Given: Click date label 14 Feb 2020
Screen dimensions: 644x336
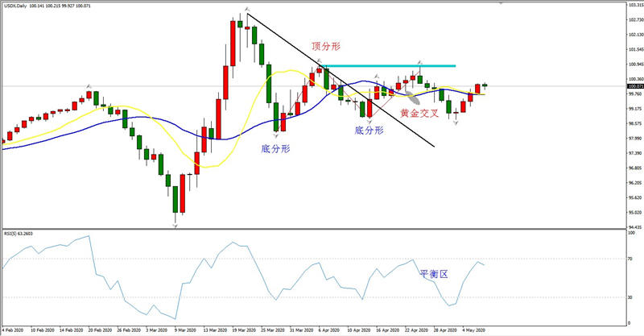Looking at the screenshot, I should pos(72,330).
